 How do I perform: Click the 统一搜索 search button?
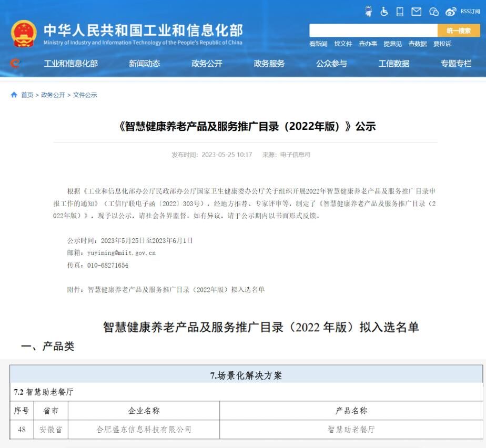point(459,30)
